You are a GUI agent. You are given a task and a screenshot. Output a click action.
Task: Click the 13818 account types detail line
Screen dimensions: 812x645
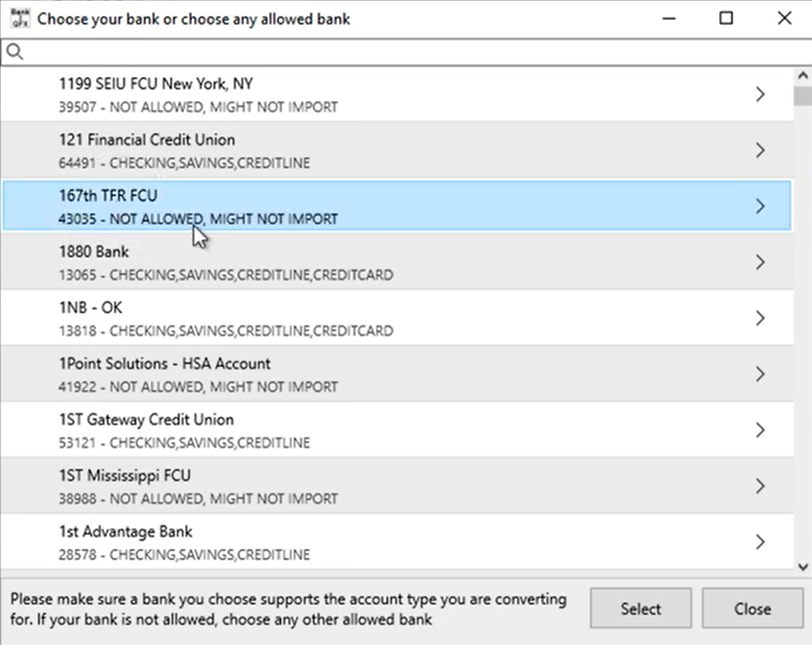tap(226, 331)
